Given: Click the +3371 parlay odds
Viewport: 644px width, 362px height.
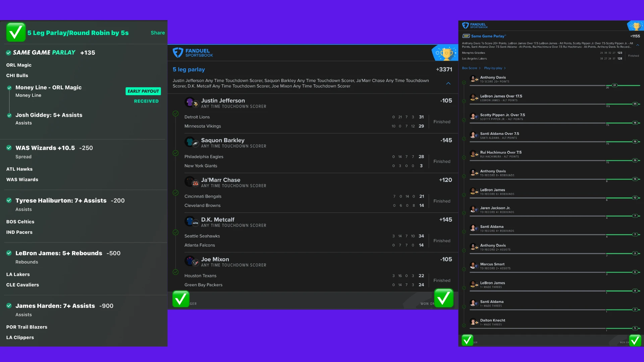Looking at the screenshot, I should tap(444, 69).
